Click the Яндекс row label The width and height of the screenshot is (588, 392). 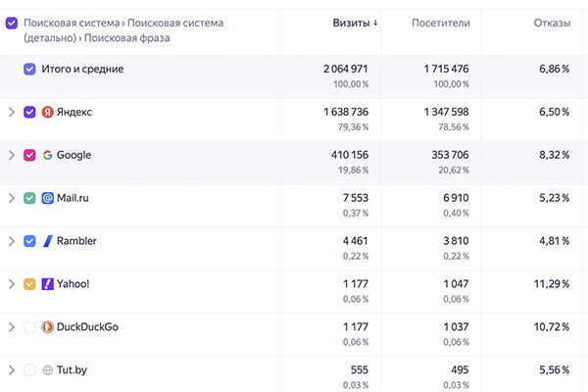[x=74, y=112]
